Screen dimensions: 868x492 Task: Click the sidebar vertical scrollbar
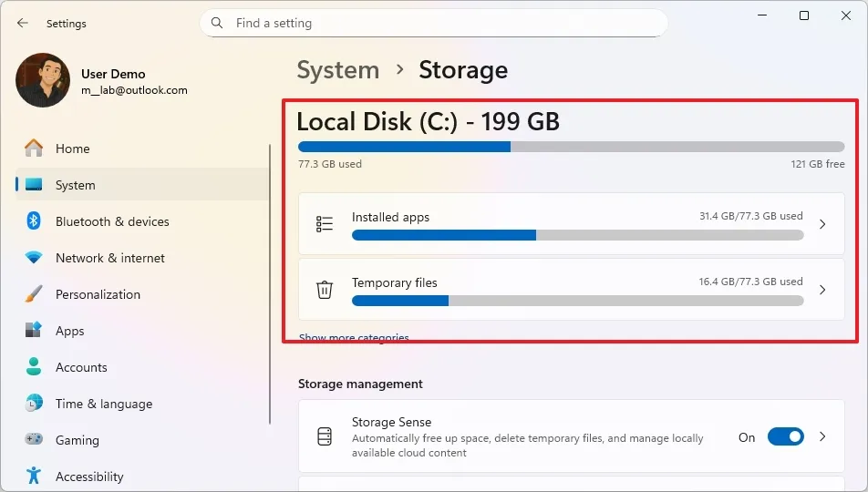click(270, 284)
